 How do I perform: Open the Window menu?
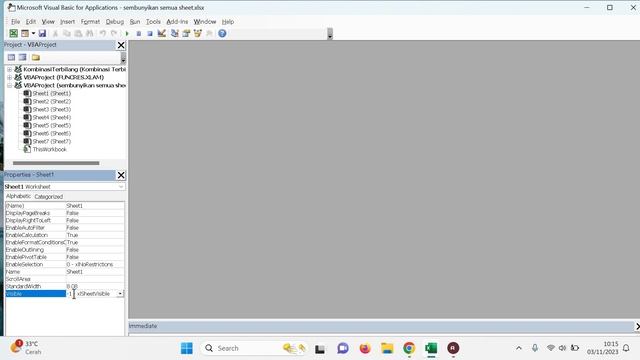(x=204, y=22)
